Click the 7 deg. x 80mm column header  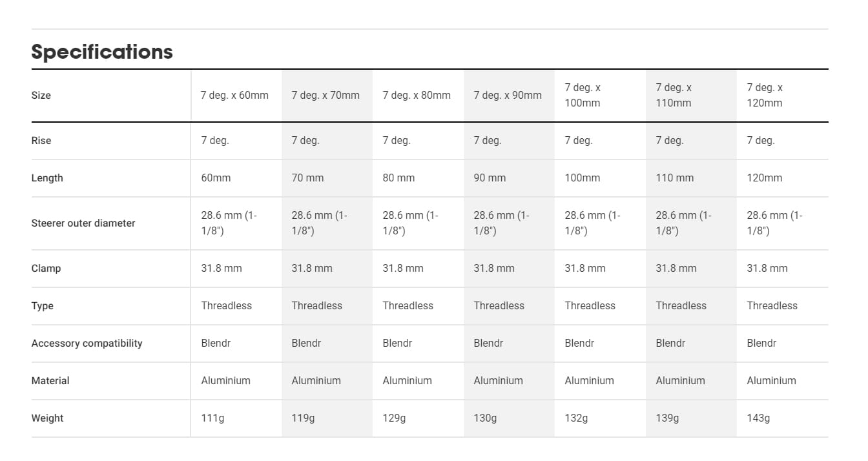417,96
